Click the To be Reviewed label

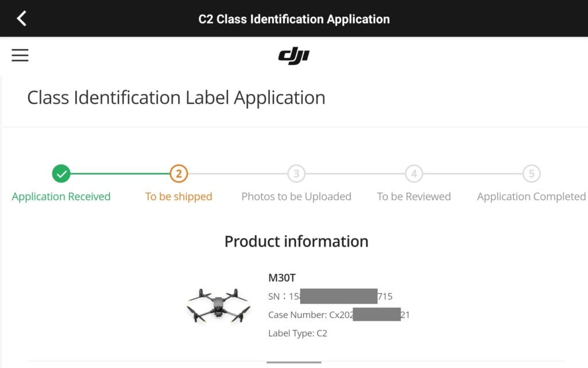[x=414, y=197]
